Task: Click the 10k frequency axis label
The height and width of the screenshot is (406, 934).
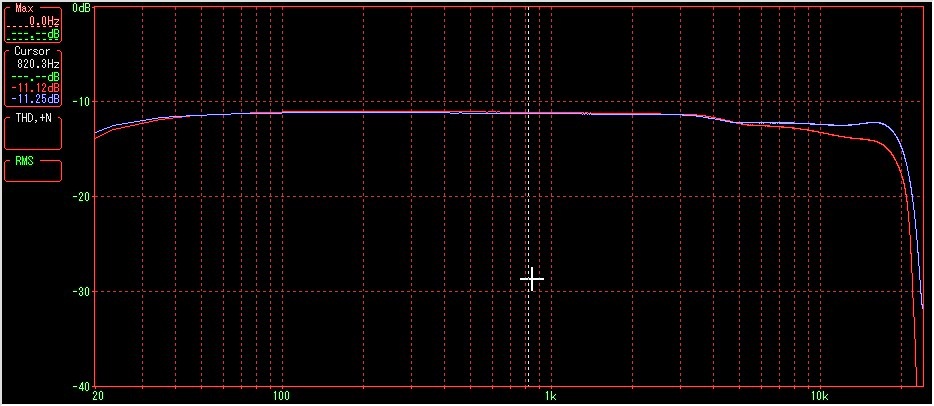Action: [818, 396]
